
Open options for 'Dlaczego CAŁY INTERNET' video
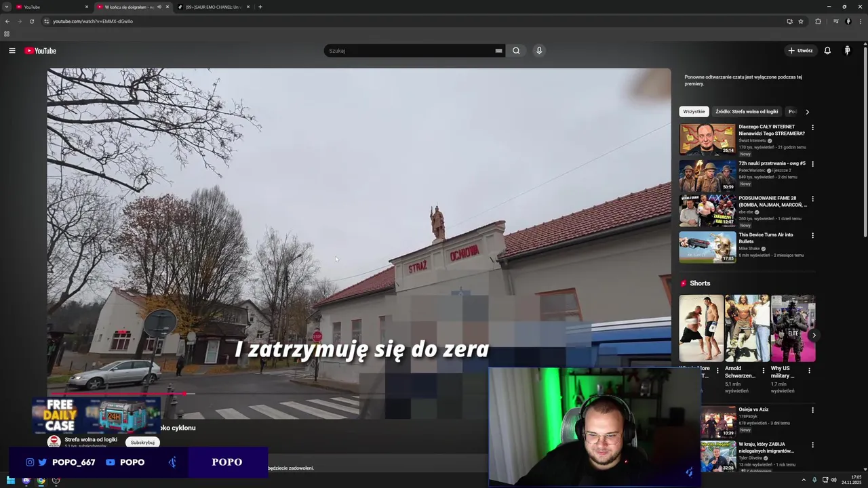click(812, 127)
